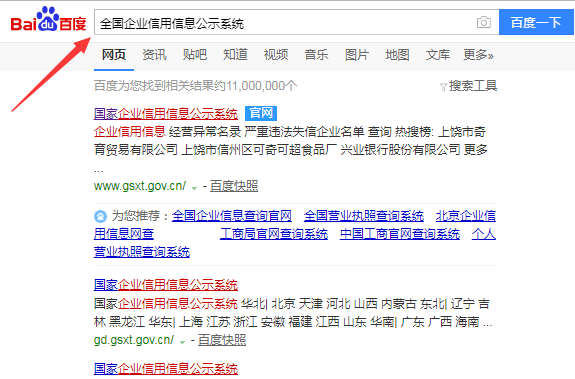Click the Baidu logo
Image resolution: width=575 pixels, height=379 pixels.
pyautogui.click(x=48, y=19)
